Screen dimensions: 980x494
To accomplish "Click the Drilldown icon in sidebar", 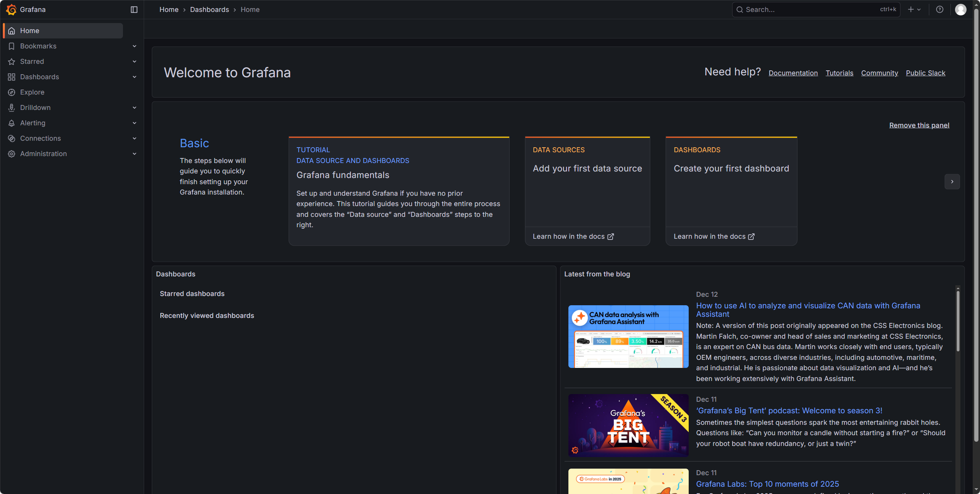I will pyautogui.click(x=12, y=108).
